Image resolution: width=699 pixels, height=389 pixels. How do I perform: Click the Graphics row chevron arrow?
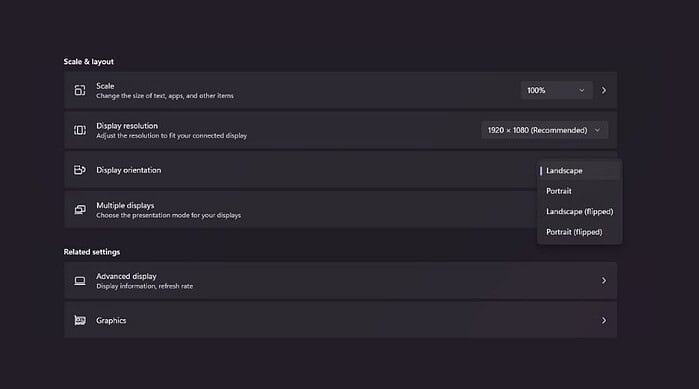[x=604, y=320]
